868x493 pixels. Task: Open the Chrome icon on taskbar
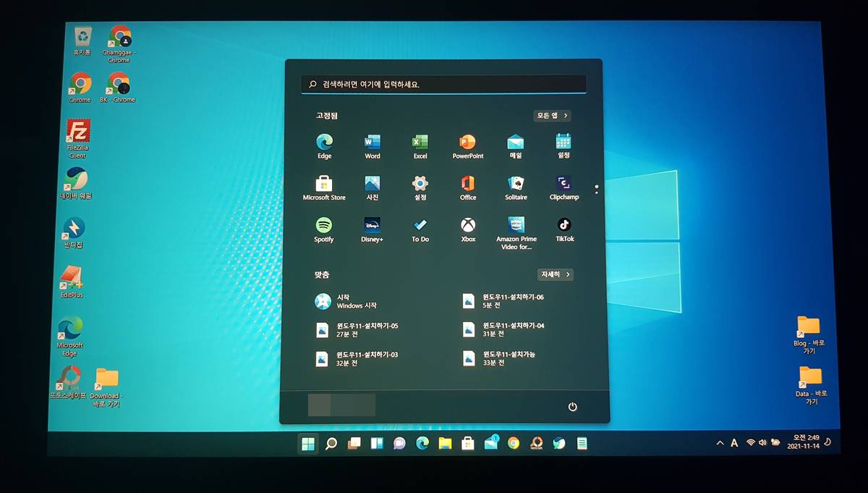(x=514, y=444)
